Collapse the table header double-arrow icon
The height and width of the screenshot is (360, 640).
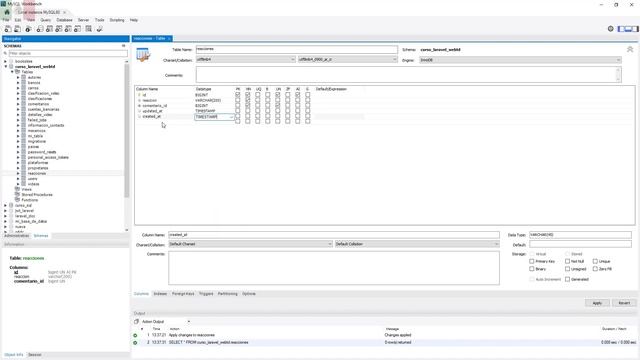tap(630, 49)
